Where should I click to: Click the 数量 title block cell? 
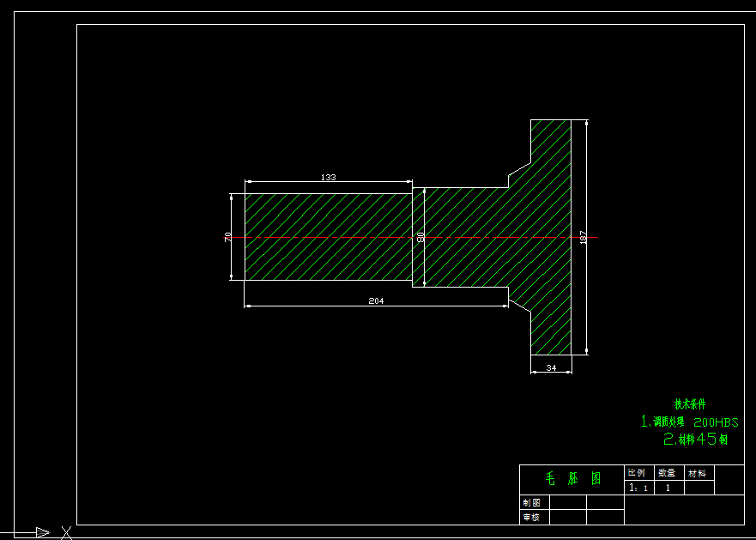tap(668, 472)
